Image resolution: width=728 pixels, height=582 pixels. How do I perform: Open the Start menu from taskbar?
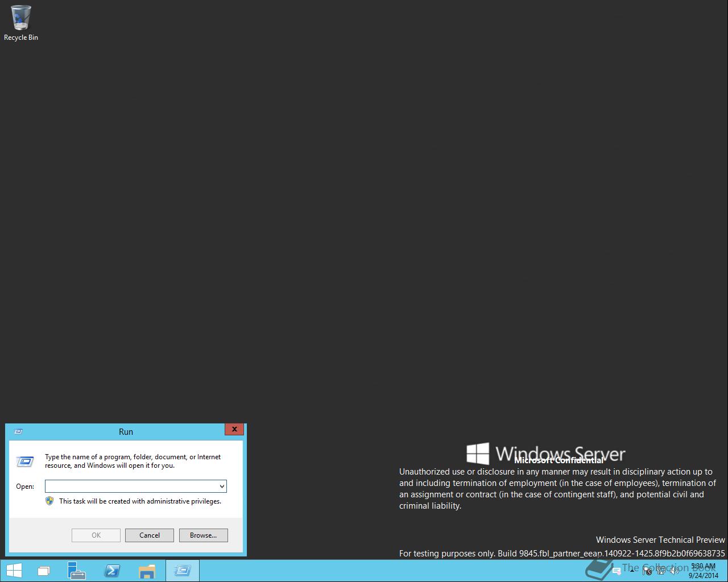coord(14,571)
